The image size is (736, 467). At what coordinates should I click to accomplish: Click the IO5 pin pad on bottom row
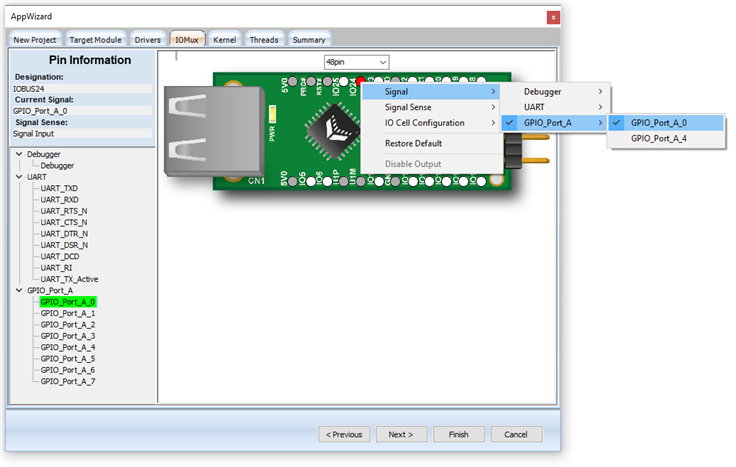[310, 181]
